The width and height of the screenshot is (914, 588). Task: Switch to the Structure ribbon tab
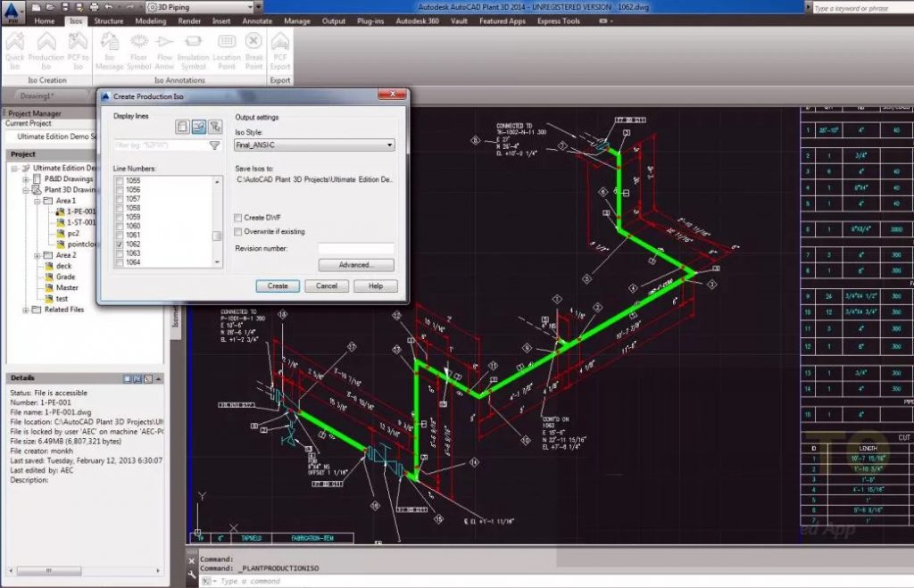pyautogui.click(x=109, y=21)
